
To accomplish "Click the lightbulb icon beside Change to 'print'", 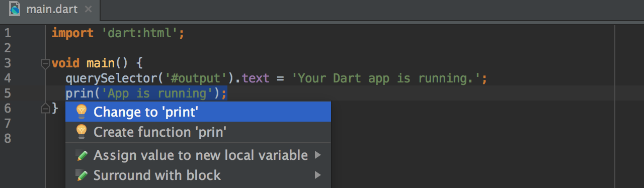I will 81,112.
